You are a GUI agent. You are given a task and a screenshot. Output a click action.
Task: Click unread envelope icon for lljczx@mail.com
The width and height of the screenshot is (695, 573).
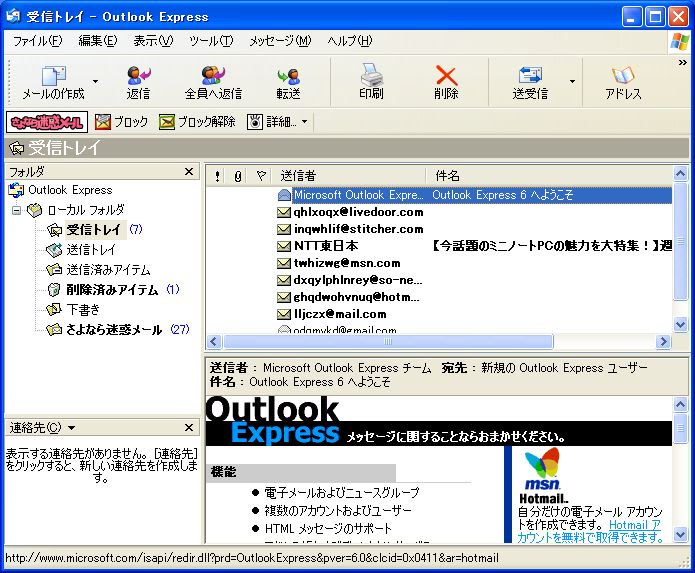[284, 314]
